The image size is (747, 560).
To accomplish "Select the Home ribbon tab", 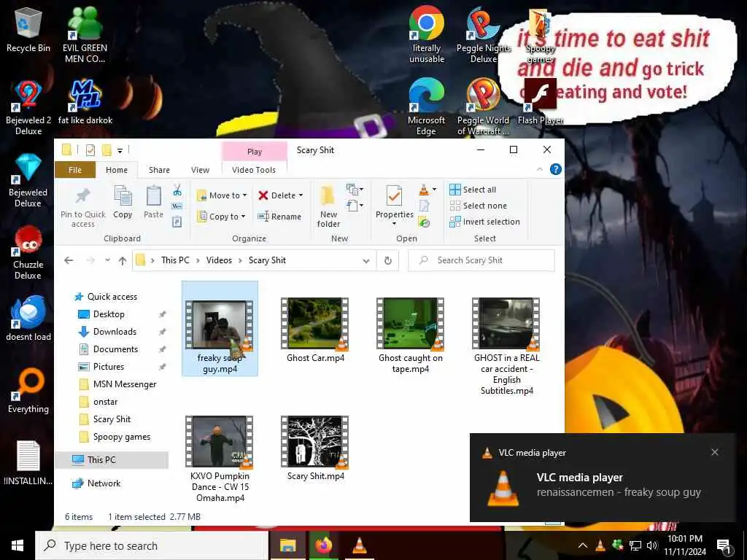I will tap(117, 170).
